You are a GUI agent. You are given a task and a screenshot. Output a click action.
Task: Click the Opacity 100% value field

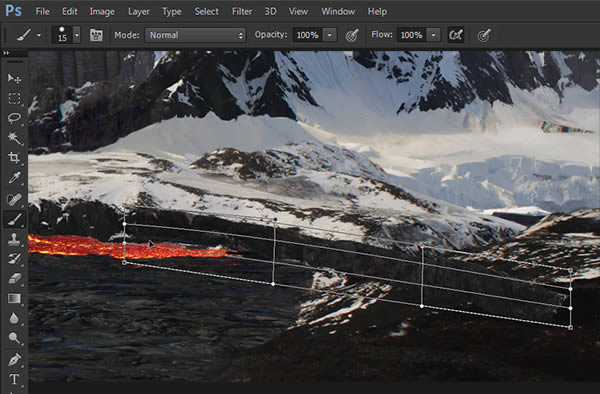308,35
